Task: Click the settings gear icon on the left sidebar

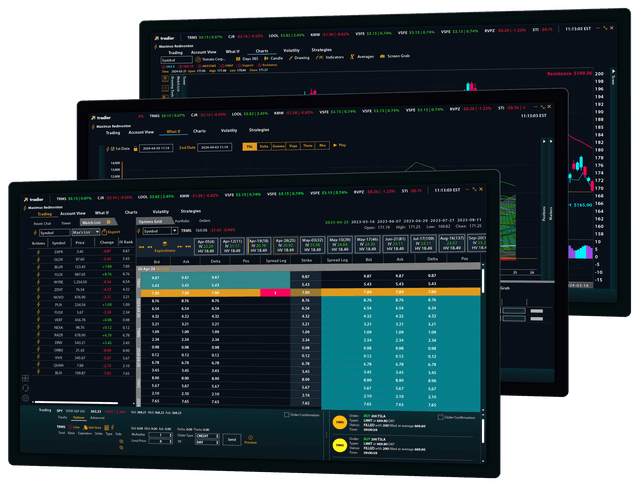Action: pos(25,398)
